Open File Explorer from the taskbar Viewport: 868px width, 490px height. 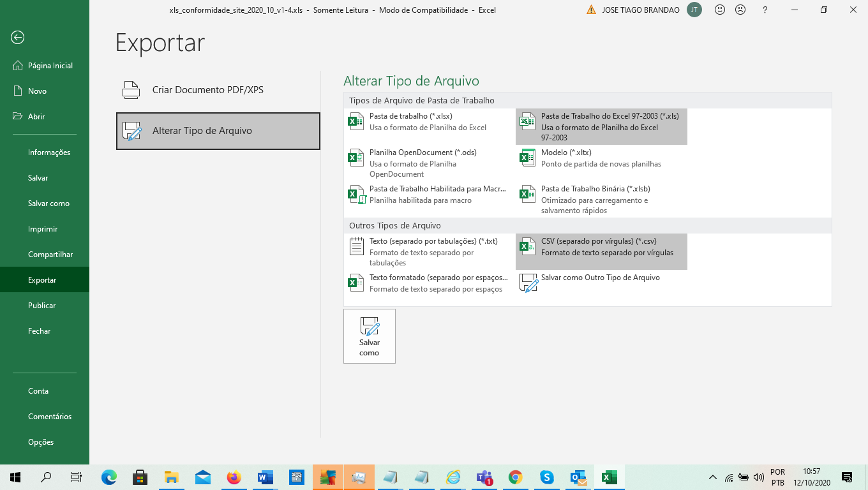click(x=172, y=477)
